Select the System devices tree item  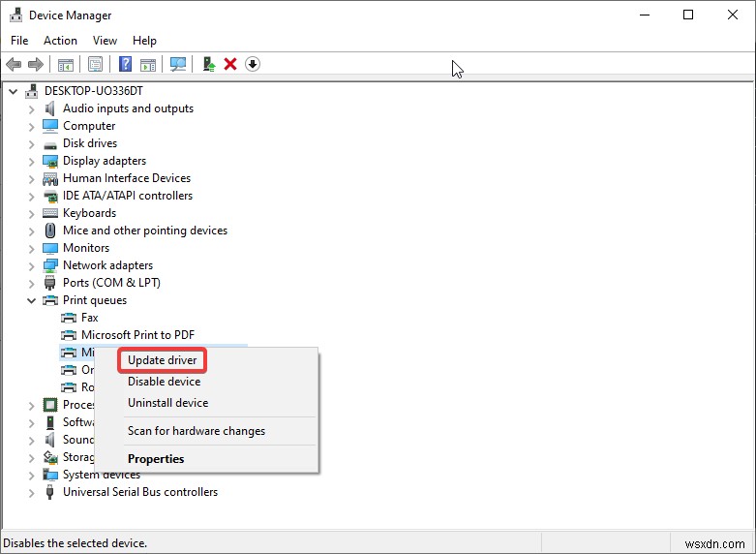click(x=102, y=475)
